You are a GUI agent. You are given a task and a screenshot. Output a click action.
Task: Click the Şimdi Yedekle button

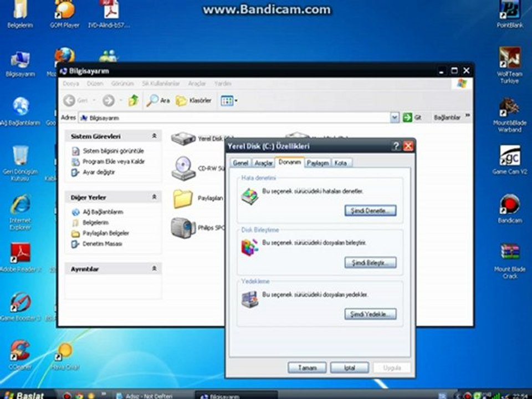tap(371, 314)
